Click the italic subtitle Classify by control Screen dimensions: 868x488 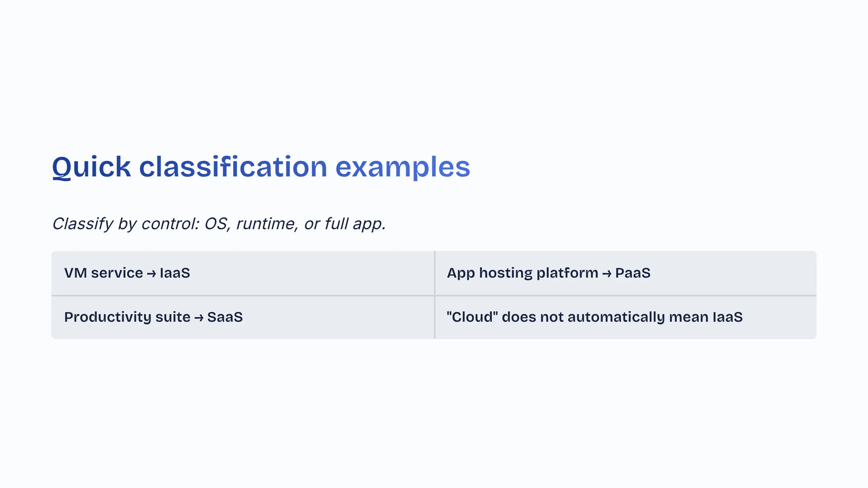[219, 224]
